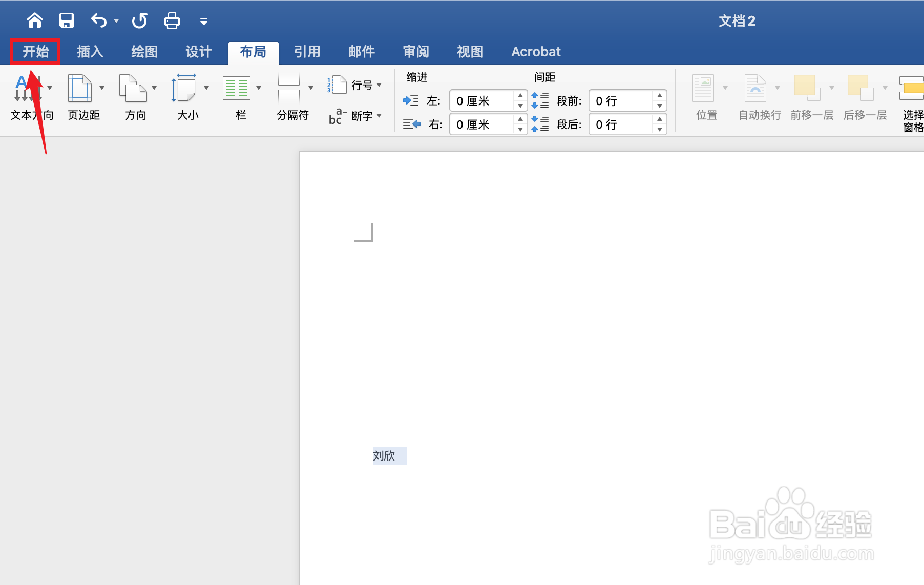Image resolution: width=924 pixels, height=585 pixels.
Task: Click the Home house icon in title bar
Action: [35, 20]
